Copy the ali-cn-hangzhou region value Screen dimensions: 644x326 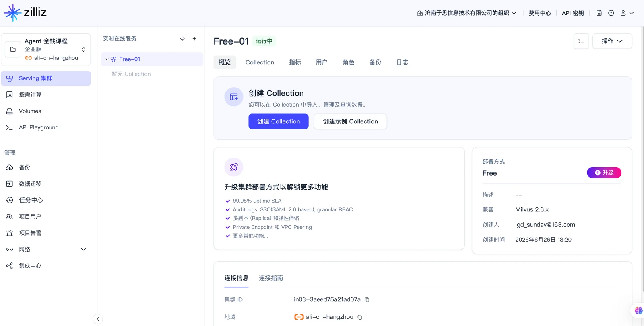(360, 317)
